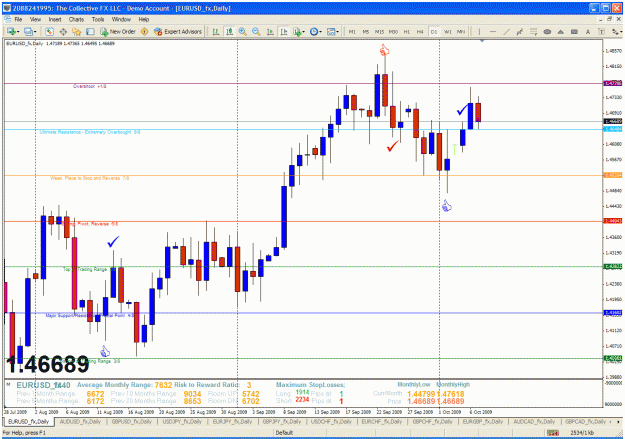Select the Text 'A' tool
Viewport: 625px width, 439px height.
(x=588, y=31)
